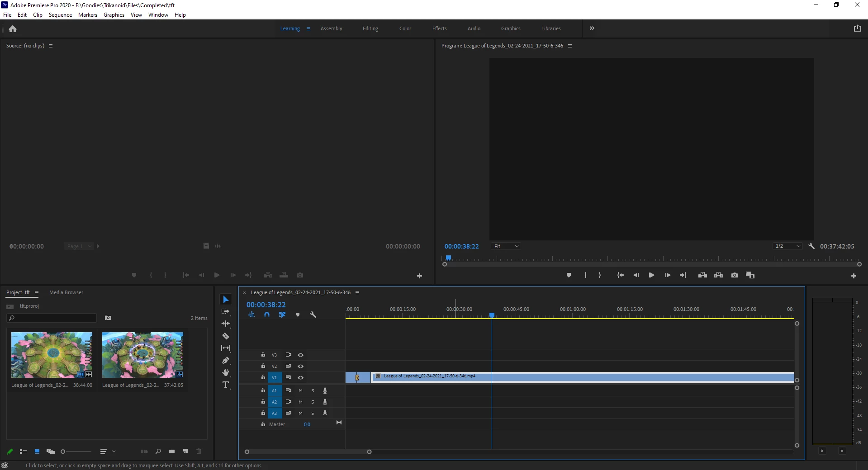Solo audio track A2
Image resolution: width=868 pixels, height=470 pixels.
313,402
